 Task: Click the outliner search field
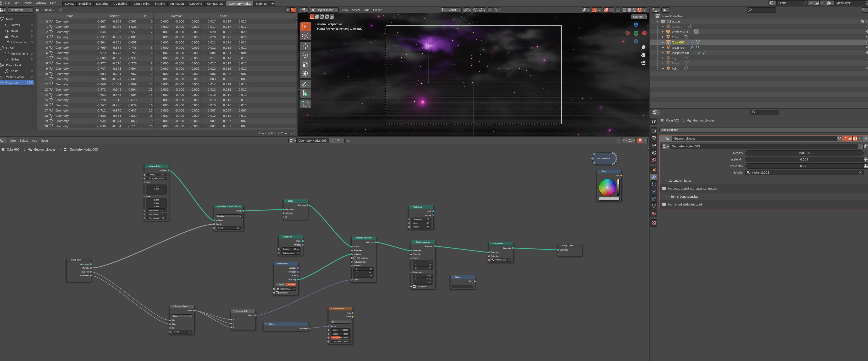point(761,10)
